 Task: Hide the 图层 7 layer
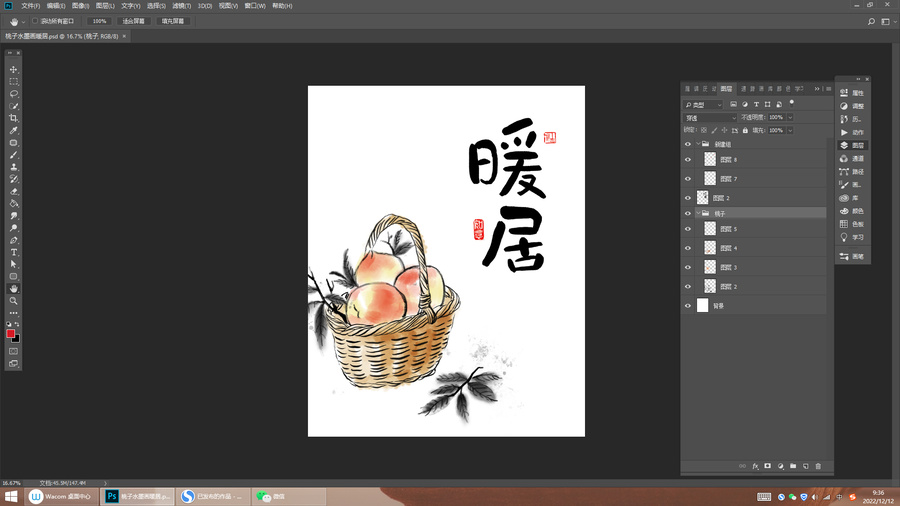click(688, 179)
